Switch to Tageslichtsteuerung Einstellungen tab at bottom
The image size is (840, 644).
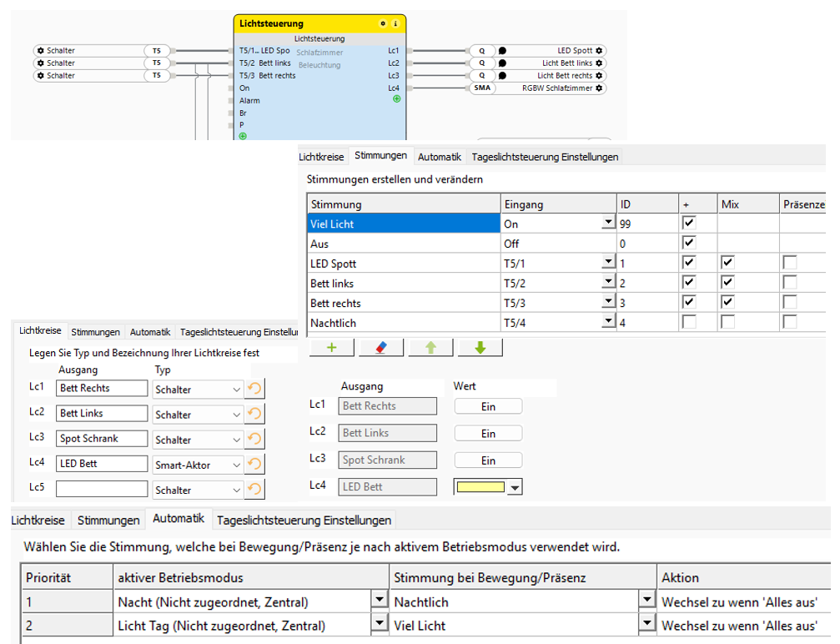[304, 521]
